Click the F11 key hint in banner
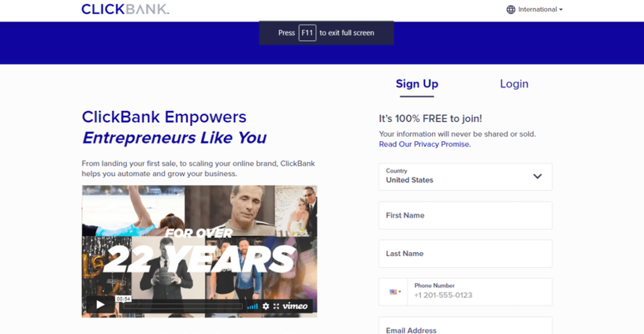Image resolution: width=644 pixels, height=334 pixels. coord(307,33)
